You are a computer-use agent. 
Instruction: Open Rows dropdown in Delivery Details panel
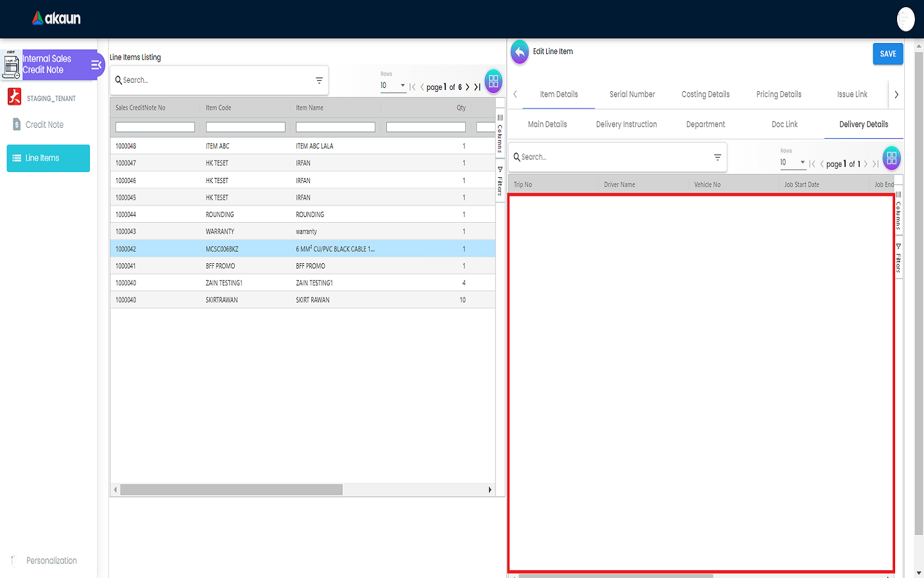792,162
